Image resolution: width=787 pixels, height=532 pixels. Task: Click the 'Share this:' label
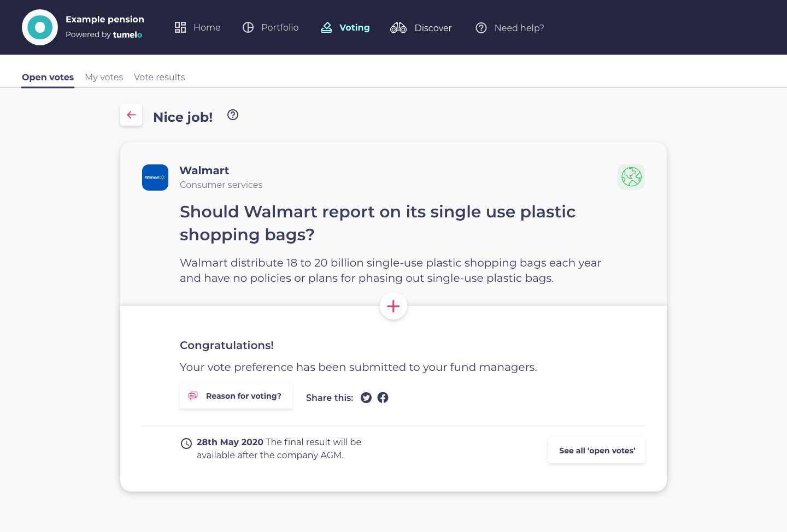(330, 398)
